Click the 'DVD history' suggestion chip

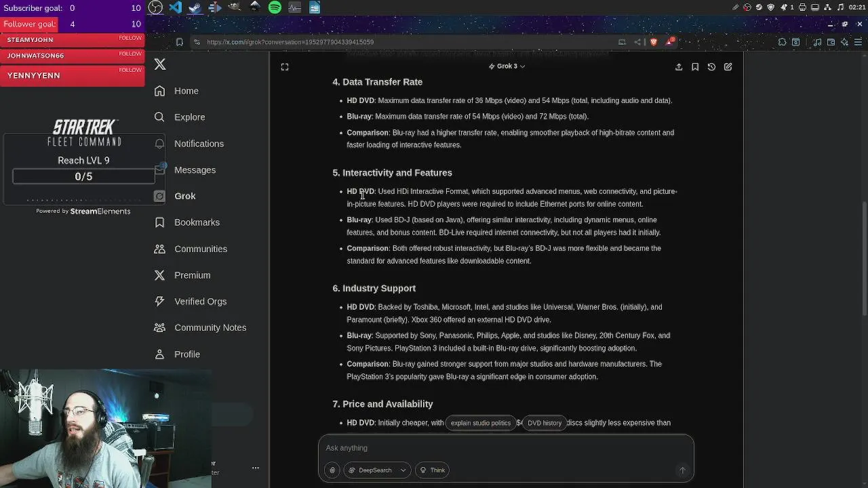(x=545, y=423)
